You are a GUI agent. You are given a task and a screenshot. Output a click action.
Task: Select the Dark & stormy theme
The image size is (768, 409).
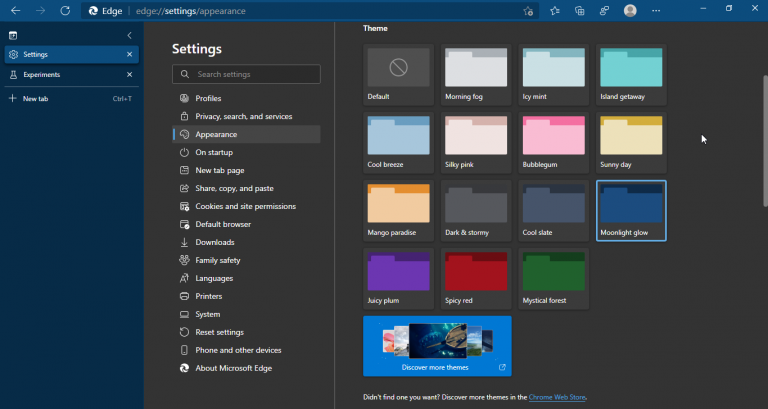476,211
